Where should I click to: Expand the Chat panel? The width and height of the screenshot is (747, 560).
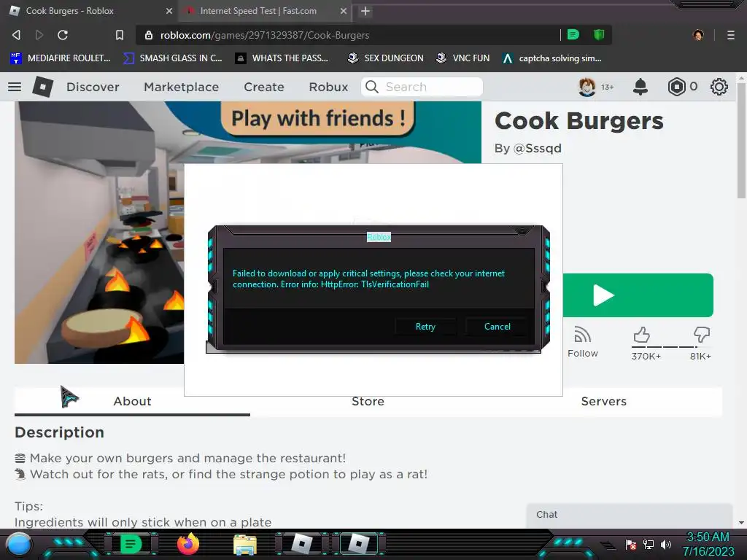tap(629, 515)
